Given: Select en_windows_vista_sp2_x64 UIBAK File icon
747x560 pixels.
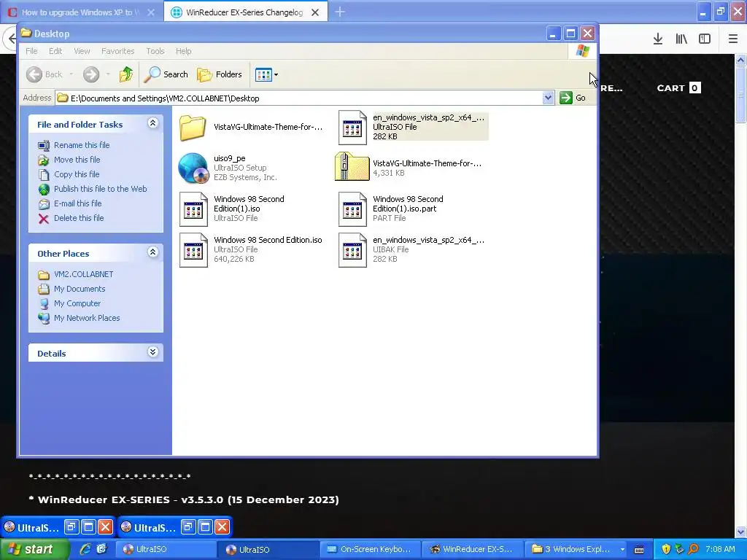Looking at the screenshot, I should coord(352,250).
